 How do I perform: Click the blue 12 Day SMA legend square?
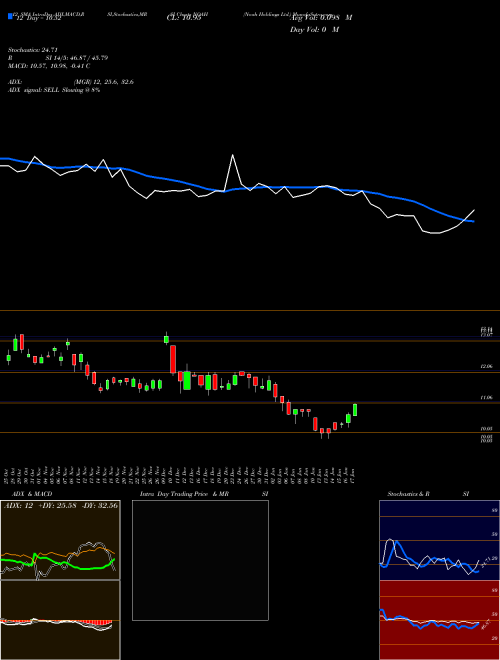click(x=10, y=16)
